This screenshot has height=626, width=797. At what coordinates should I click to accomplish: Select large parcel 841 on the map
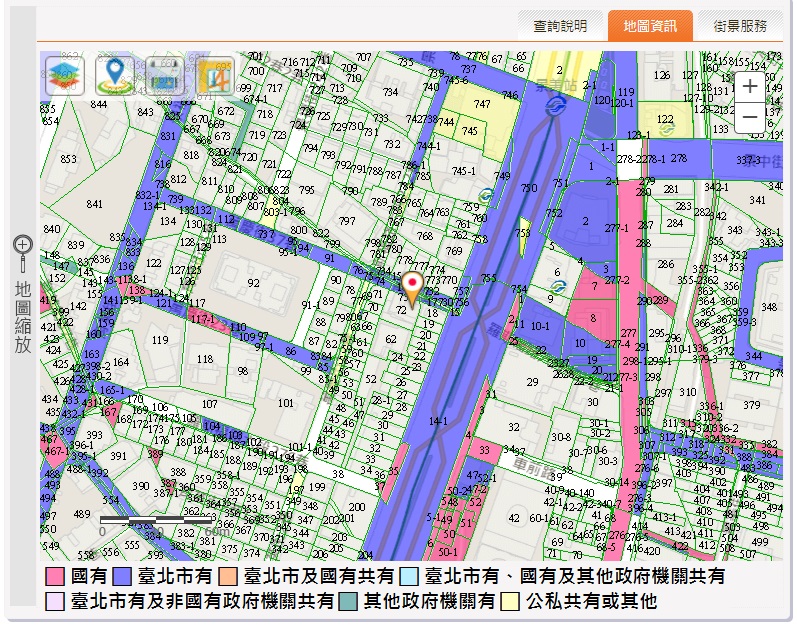point(94,205)
